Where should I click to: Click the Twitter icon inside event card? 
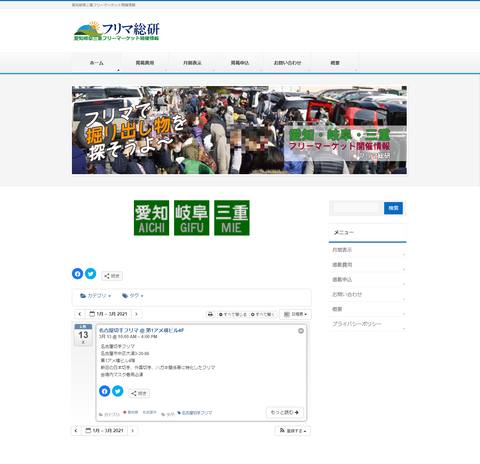point(118,391)
